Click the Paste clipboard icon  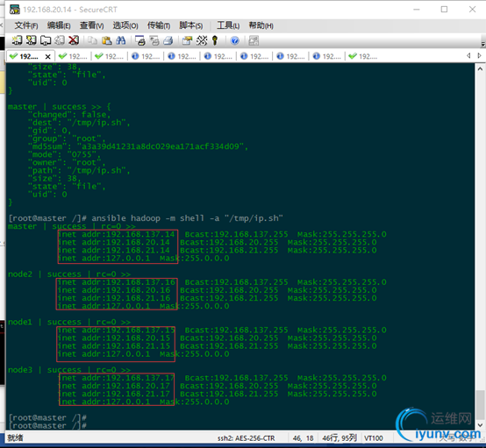coord(106,40)
